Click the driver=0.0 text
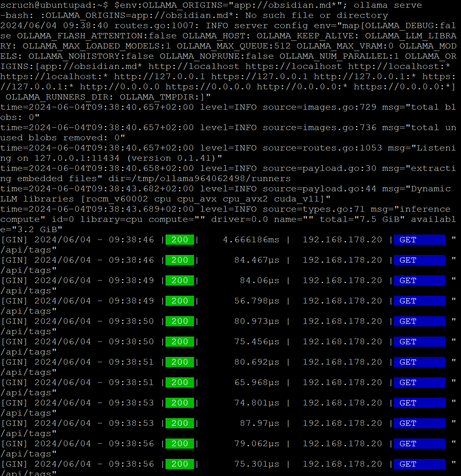This screenshot has height=476, width=461. click(x=240, y=219)
